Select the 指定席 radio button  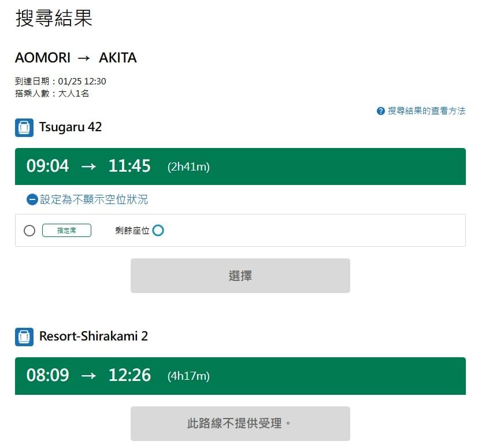[29, 231]
